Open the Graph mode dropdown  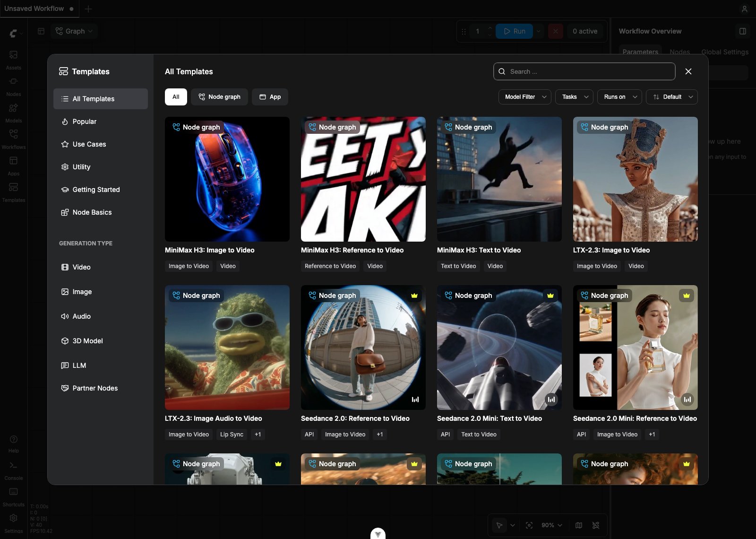click(74, 31)
